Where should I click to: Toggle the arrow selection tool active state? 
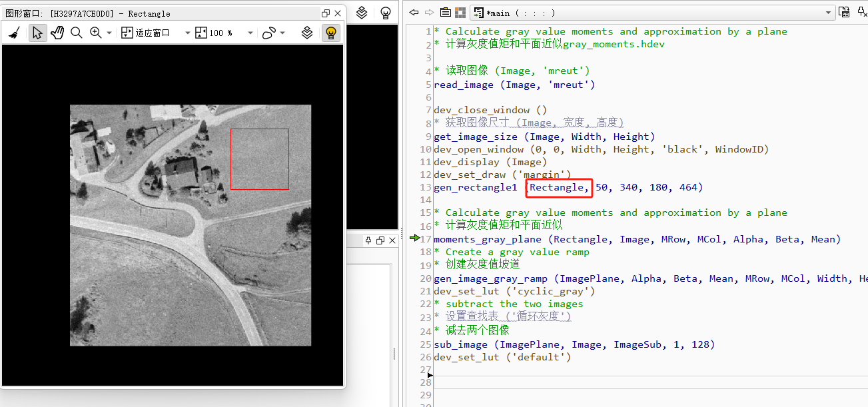click(37, 32)
